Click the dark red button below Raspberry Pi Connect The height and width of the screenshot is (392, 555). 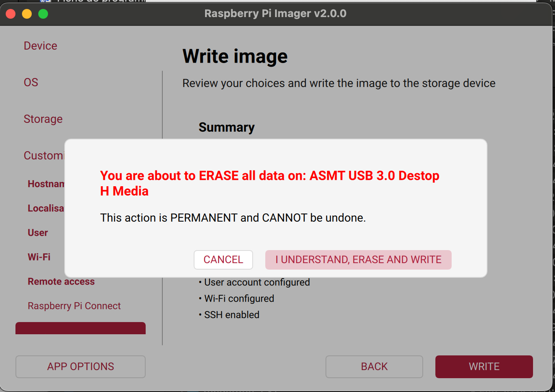click(x=80, y=328)
